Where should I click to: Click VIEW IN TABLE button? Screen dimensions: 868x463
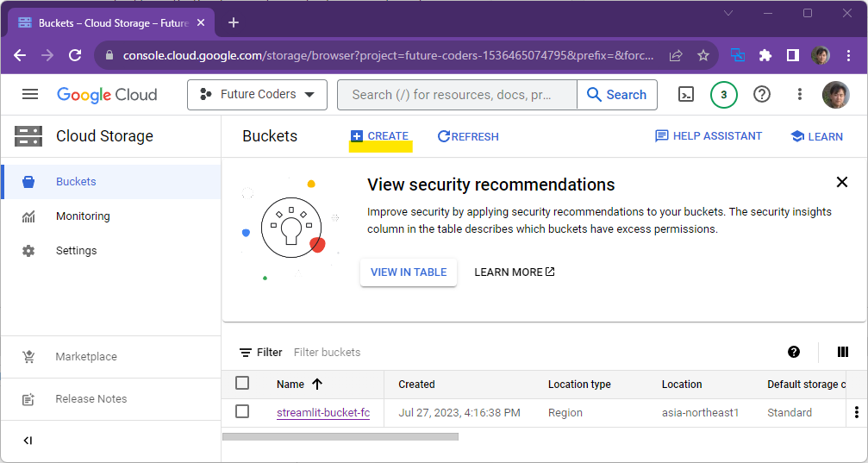[x=409, y=272]
